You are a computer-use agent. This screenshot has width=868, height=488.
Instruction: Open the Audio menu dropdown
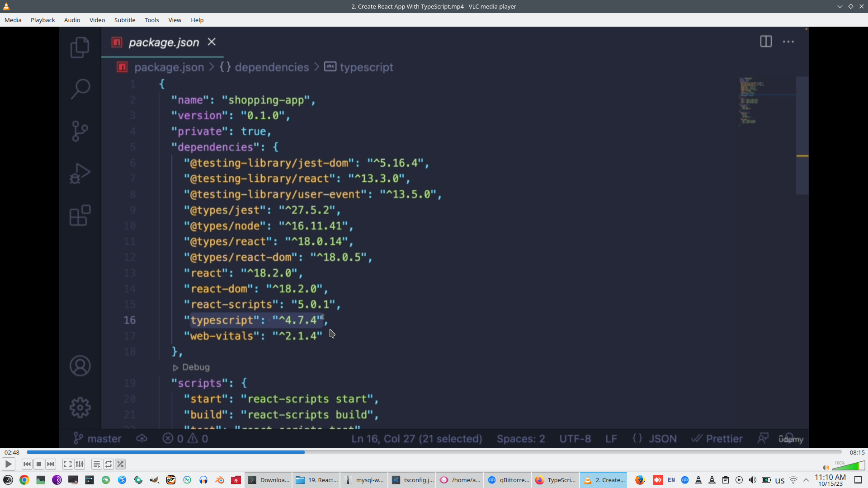pyautogui.click(x=72, y=20)
